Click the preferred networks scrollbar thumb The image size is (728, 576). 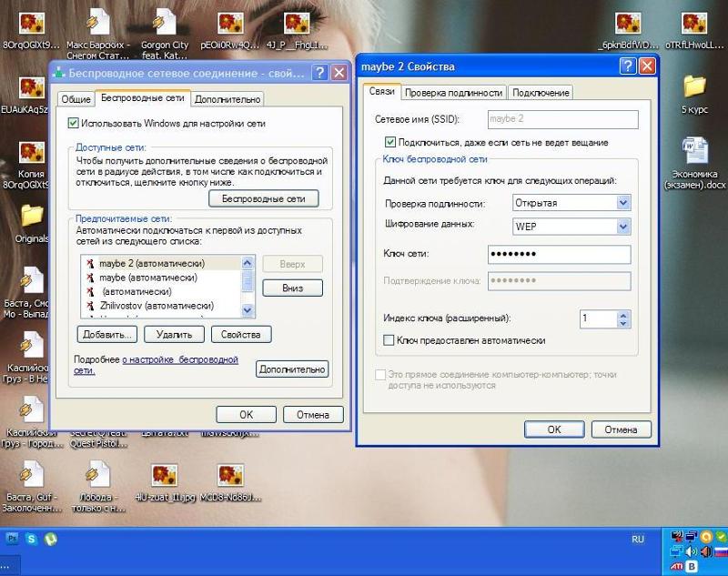(x=248, y=281)
